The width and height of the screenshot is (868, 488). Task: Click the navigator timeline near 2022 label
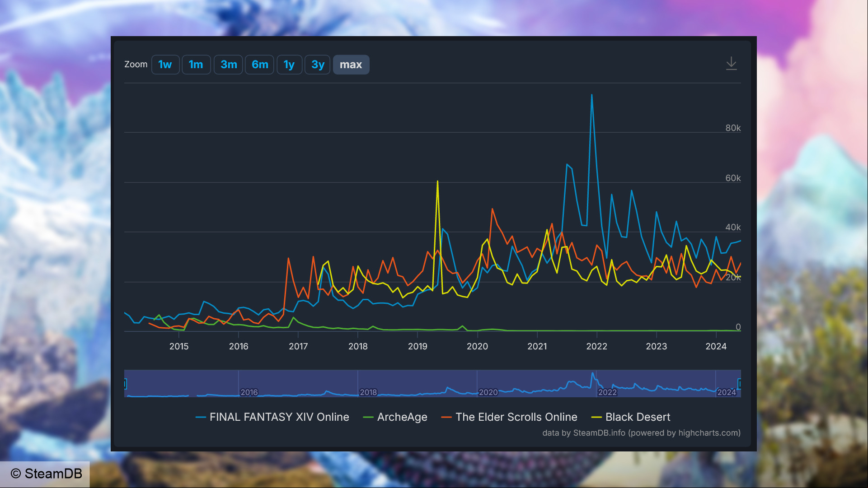607,392
